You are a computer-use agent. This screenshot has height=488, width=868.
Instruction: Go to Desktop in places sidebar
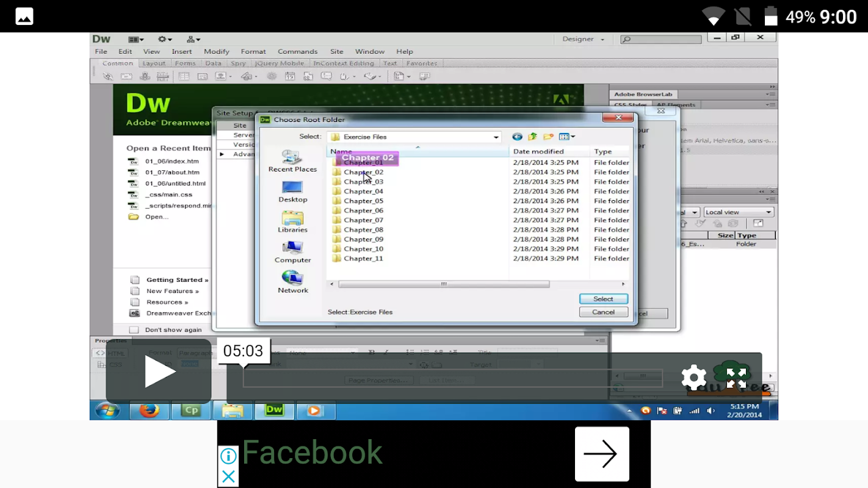[292, 192]
